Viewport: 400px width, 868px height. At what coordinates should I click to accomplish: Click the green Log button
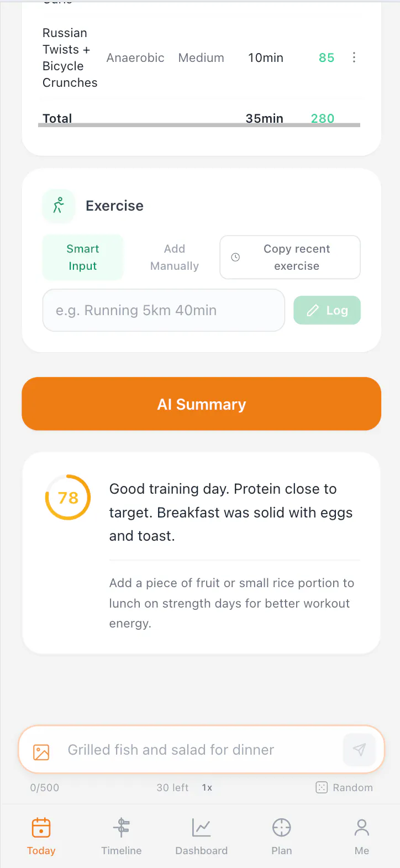click(x=327, y=310)
